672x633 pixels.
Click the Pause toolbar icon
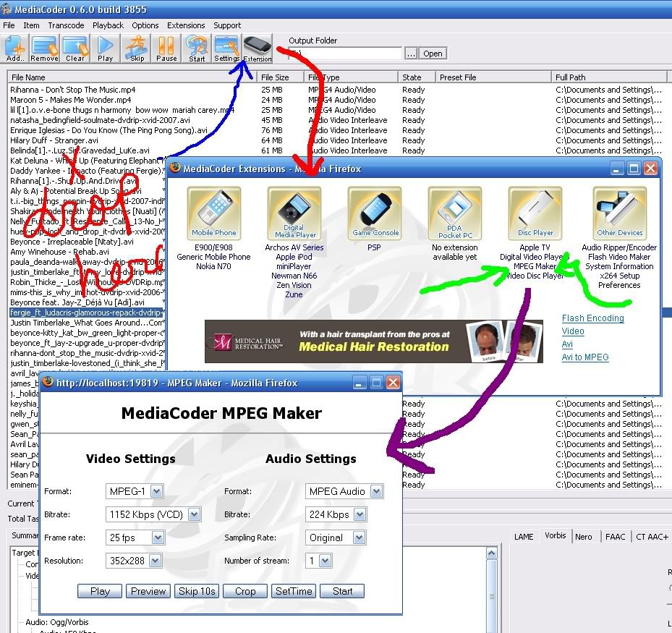point(166,48)
